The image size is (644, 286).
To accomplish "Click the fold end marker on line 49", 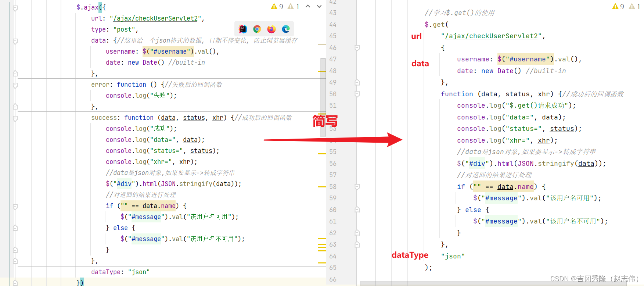I will [x=357, y=82].
